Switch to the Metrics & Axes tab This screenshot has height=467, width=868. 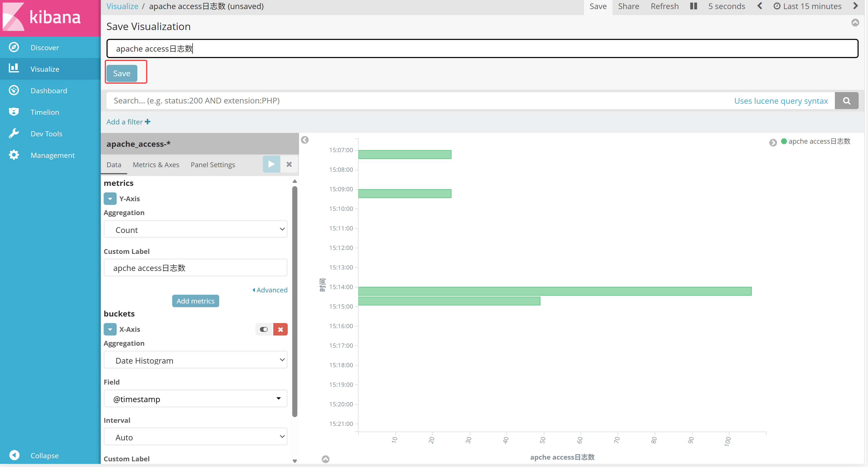156,165
